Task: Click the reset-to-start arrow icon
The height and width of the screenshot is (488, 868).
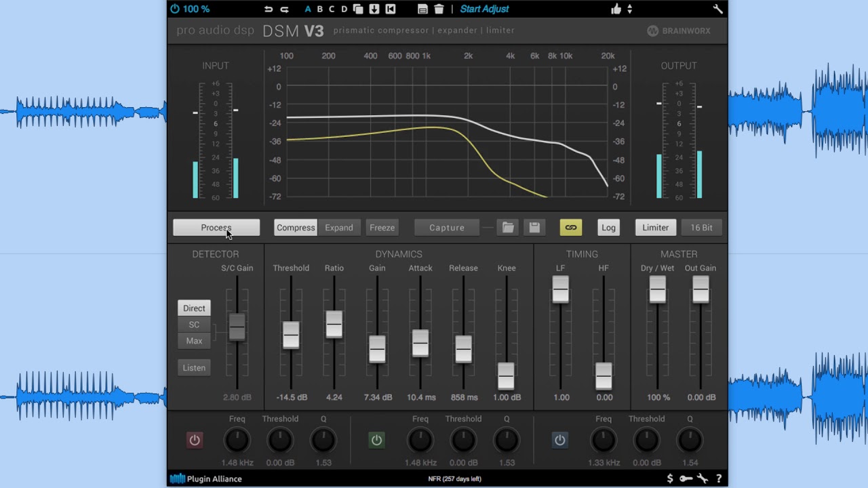Action: pos(390,9)
